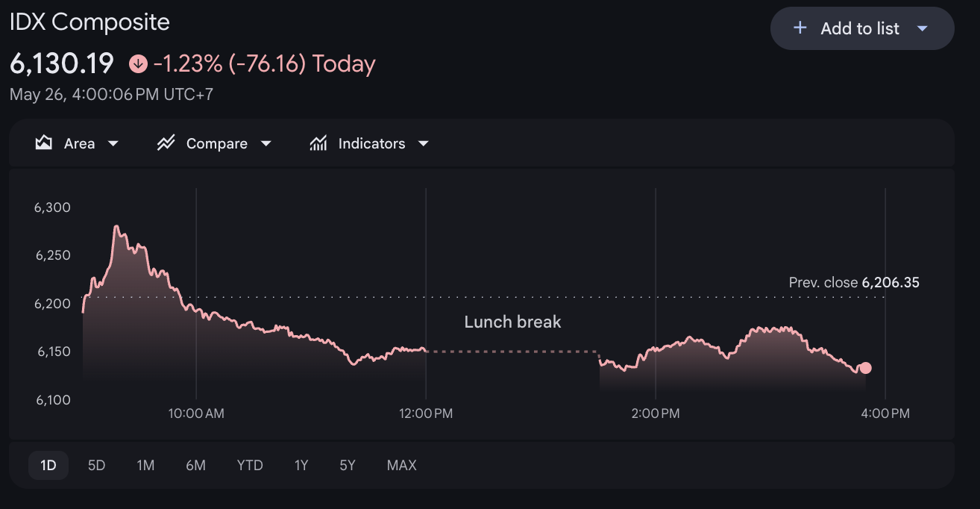Switch to the 1M time range
Viewport: 980px width, 509px height.
(x=145, y=466)
